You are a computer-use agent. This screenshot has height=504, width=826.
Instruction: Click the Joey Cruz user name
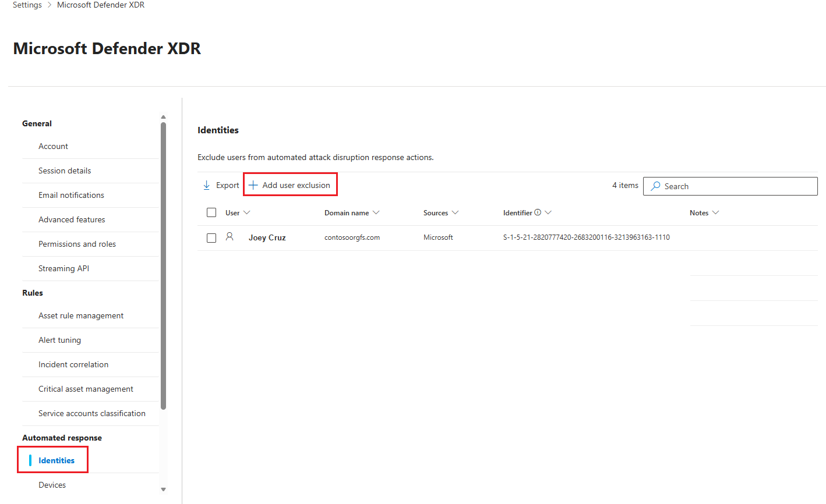(x=267, y=237)
